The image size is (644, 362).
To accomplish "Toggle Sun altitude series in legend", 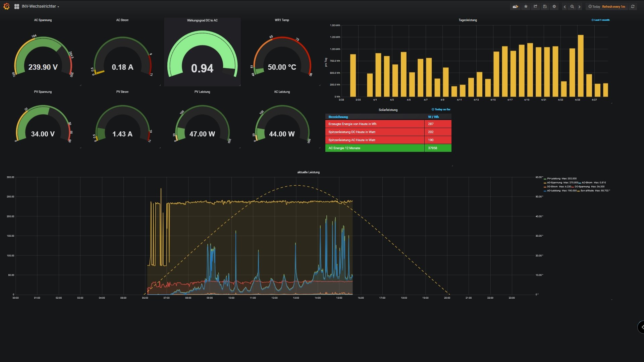I will point(587,191).
